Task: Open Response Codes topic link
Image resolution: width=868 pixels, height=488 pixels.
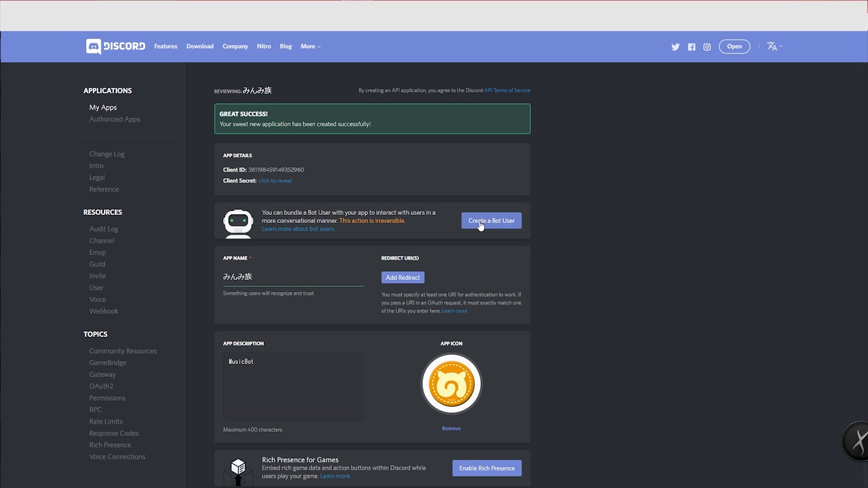Action: [x=114, y=433]
